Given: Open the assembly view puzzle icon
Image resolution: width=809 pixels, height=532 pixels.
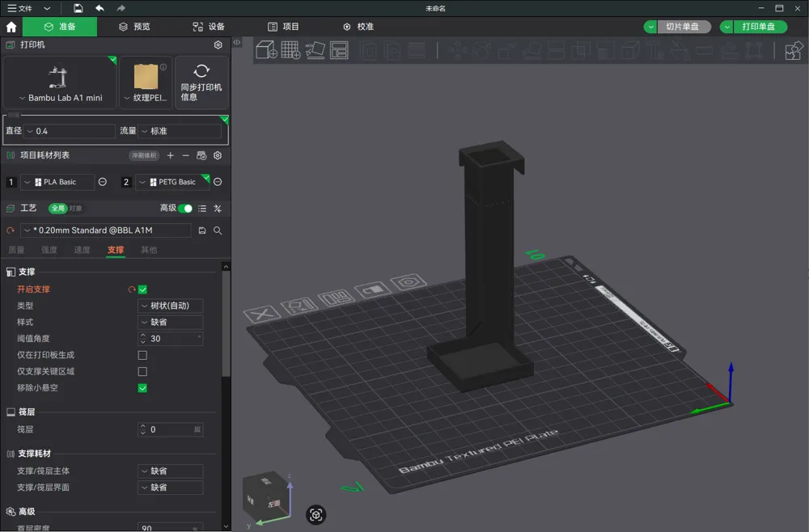Looking at the screenshot, I should [x=794, y=50].
